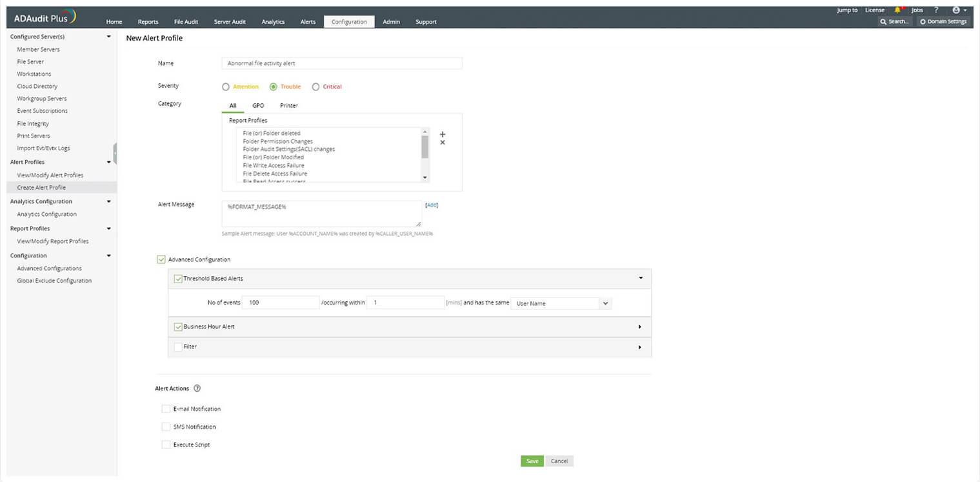Open the Search box in header
This screenshot has height=482, width=980.
click(x=895, y=21)
